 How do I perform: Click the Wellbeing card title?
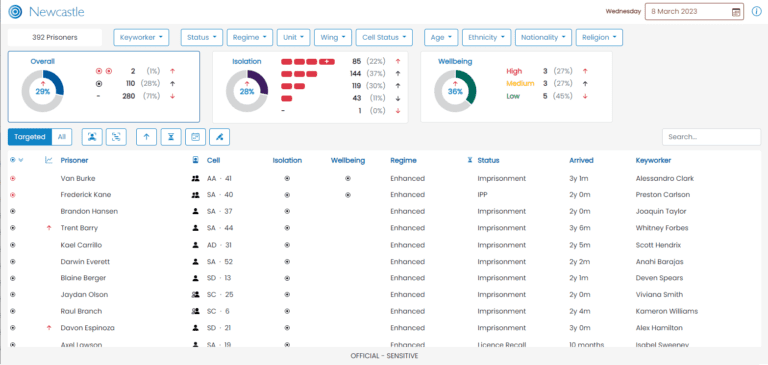tap(455, 62)
